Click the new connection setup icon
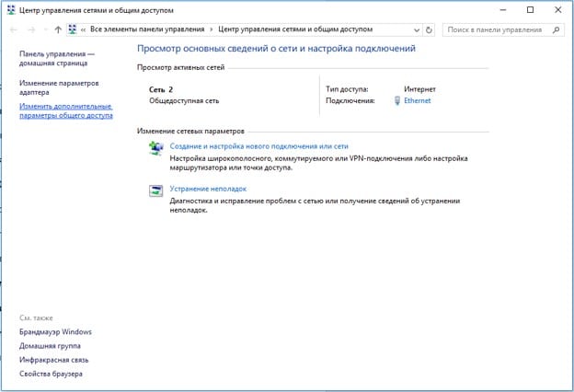 tap(155, 147)
